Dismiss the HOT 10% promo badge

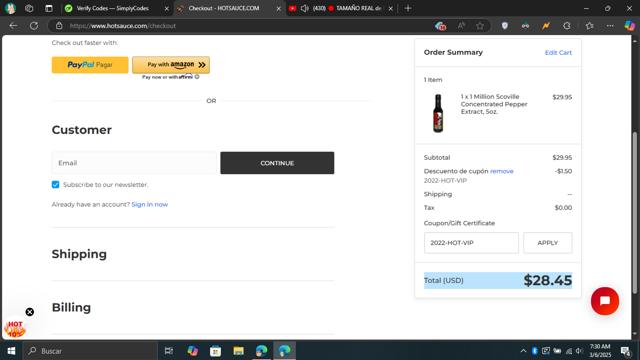point(30,312)
